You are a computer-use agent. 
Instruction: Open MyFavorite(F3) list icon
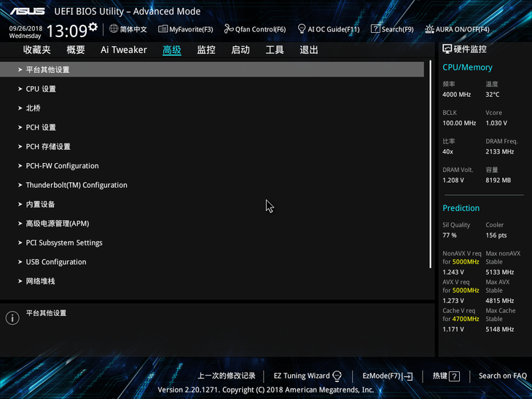[x=163, y=29]
